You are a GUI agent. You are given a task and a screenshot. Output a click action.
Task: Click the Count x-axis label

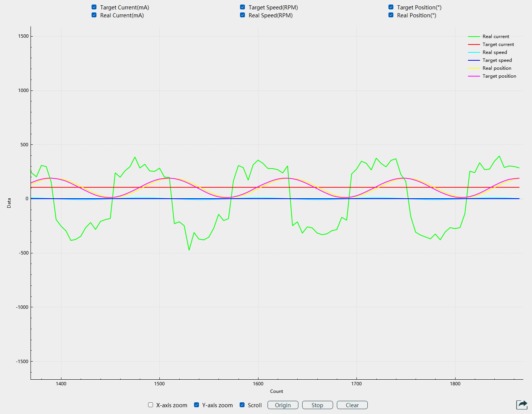click(x=277, y=391)
